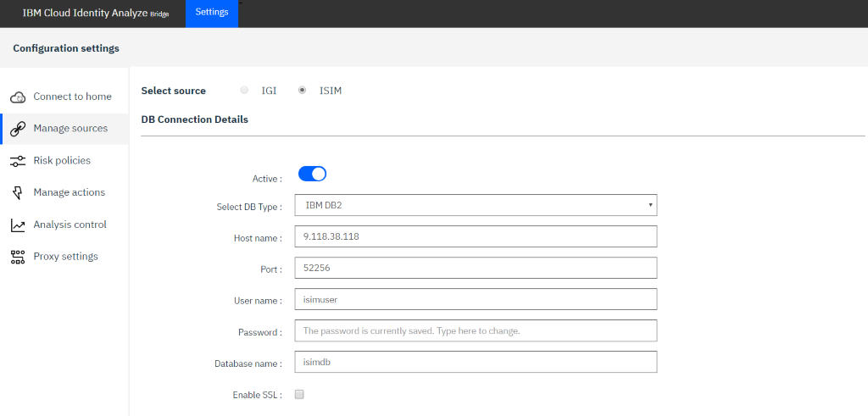
Task: Click the Enable SSL label
Action: 258,395
